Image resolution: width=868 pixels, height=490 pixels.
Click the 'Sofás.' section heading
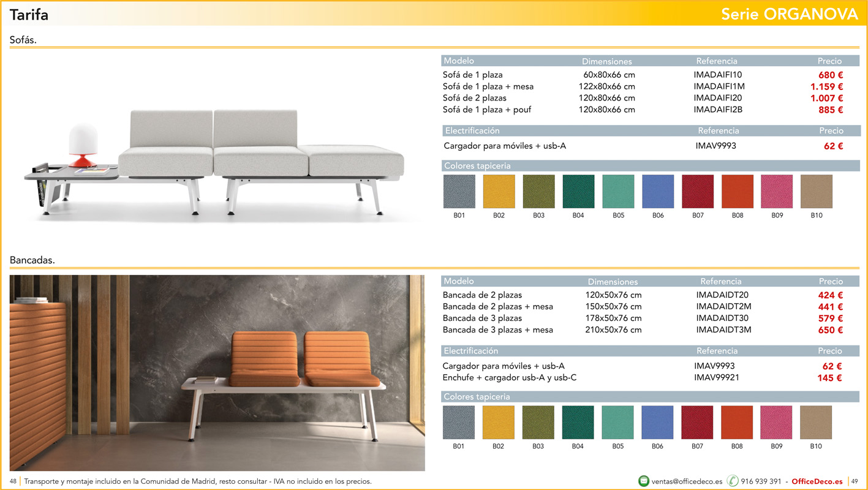pos(23,40)
